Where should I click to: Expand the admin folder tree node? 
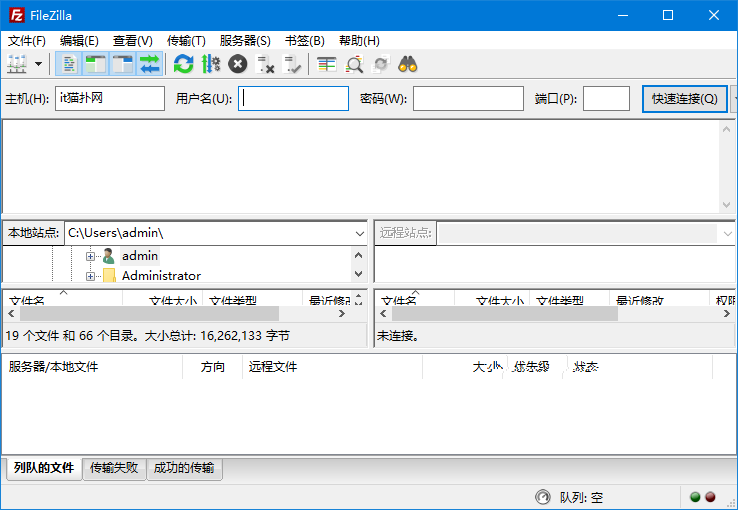click(x=90, y=256)
